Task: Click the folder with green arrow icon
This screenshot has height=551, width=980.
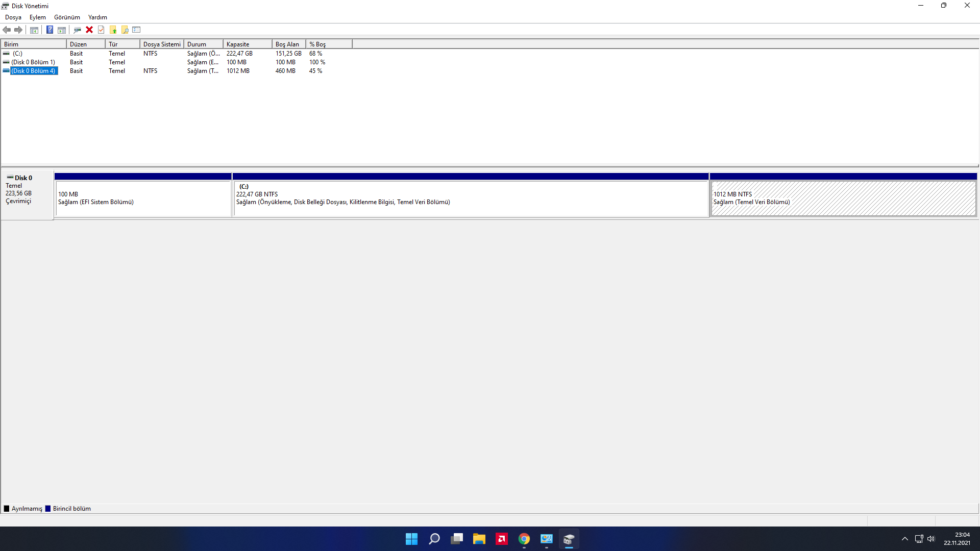Action: [113, 30]
